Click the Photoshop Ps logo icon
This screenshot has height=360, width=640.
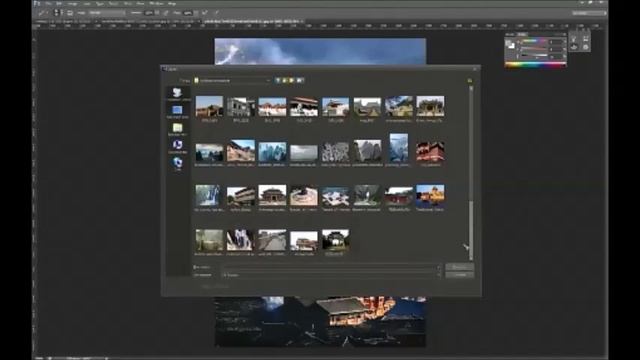(x=37, y=3)
